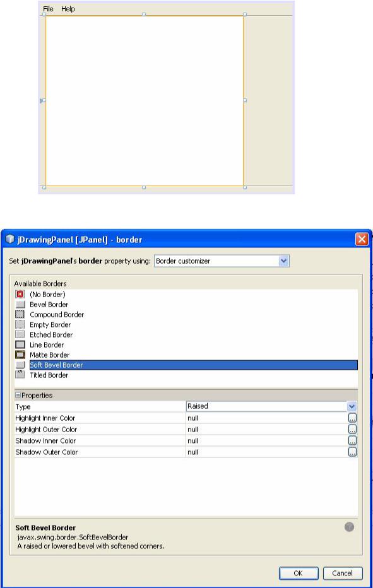
Task: Click the Titled Border icon
Action: [20, 375]
